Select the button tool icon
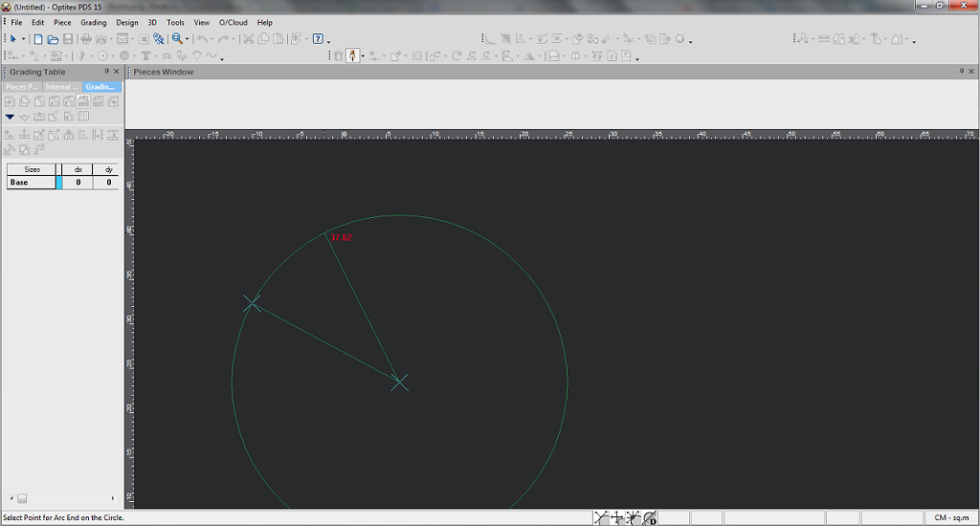 [124, 55]
